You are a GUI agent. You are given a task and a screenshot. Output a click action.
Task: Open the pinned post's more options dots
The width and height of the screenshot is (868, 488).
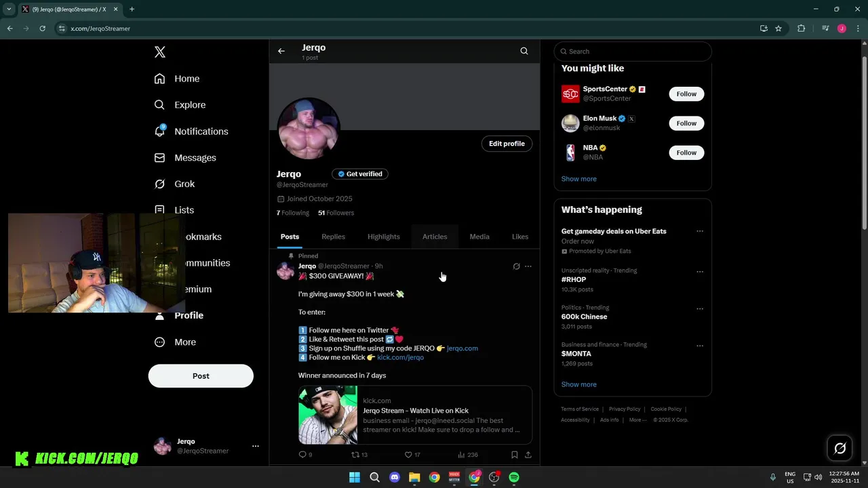pyautogui.click(x=528, y=266)
